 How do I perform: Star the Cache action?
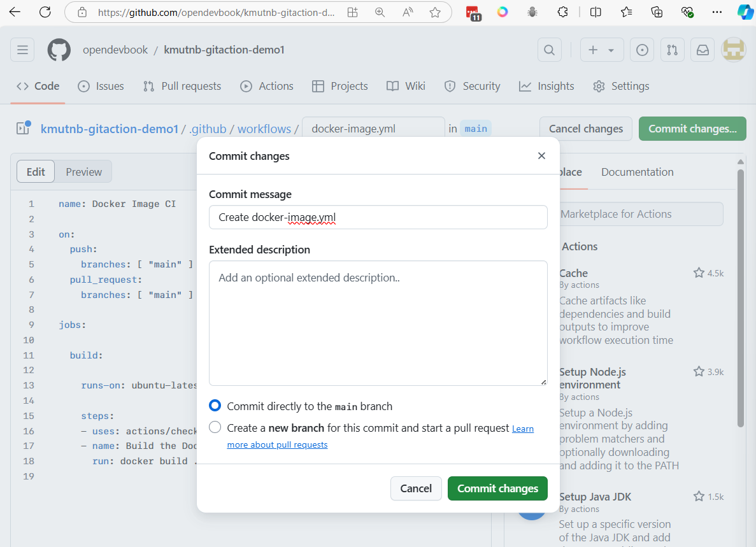tap(699, 273)
